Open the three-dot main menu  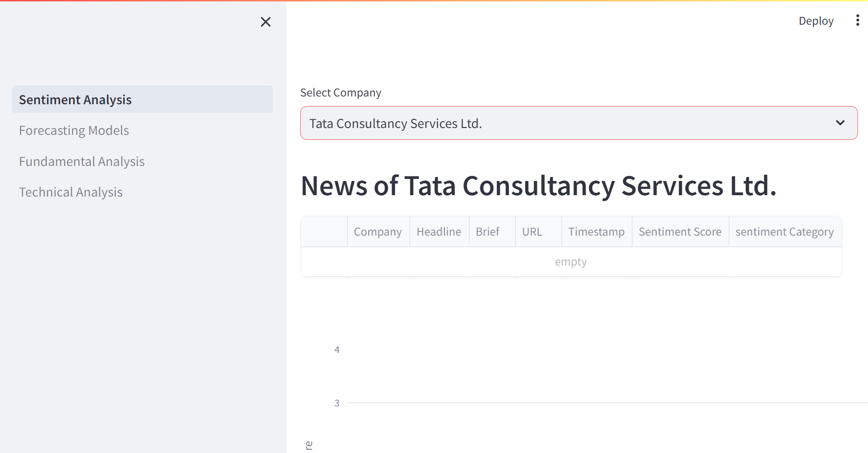pos(857,21)
